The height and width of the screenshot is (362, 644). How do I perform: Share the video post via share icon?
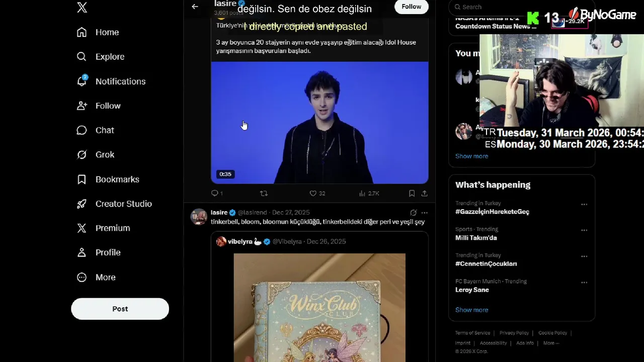[x=424, y=193]
